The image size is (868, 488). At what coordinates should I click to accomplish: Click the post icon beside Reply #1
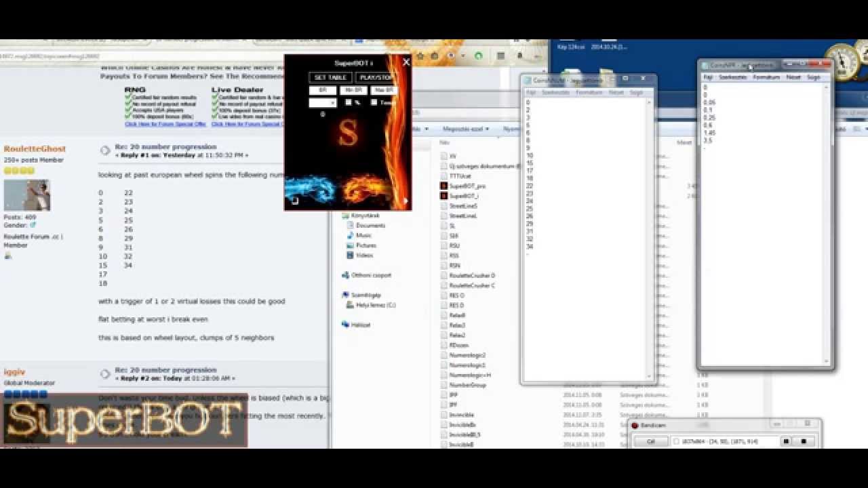click(105, 150)
